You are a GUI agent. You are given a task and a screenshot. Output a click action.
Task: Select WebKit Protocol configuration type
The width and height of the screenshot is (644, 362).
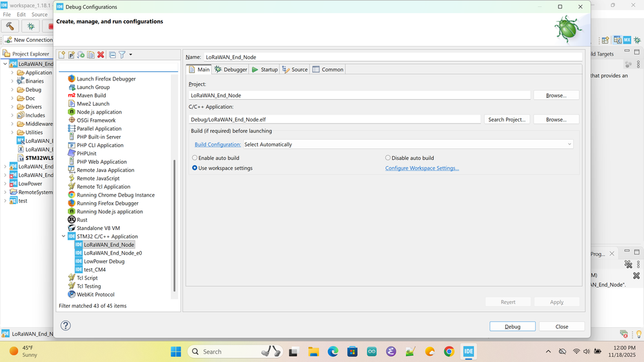[x=95, y=294]
